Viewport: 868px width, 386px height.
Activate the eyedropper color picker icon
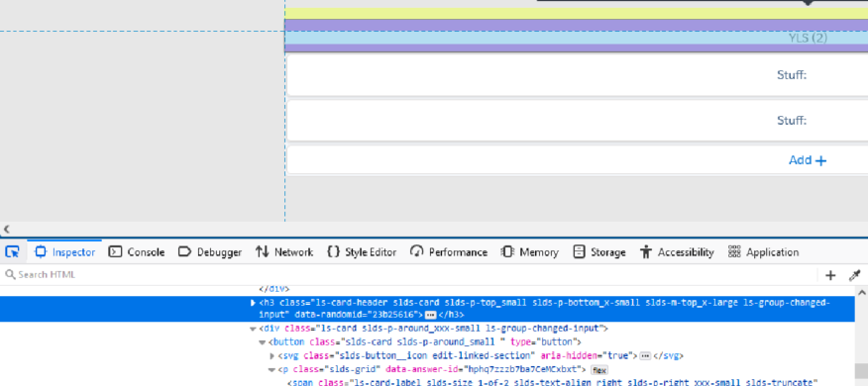855,275
